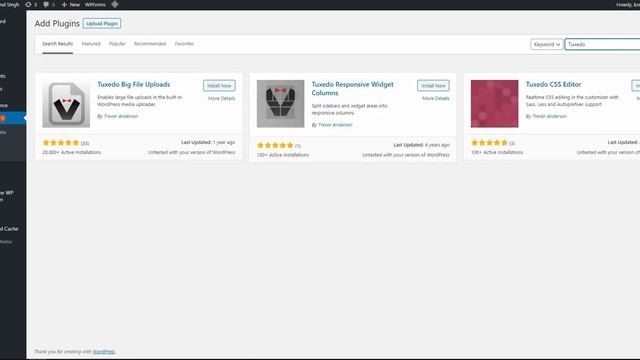Install Tuxedo Big File Uploads now
This screenshot has height=360, width=640.
pyautogui.click(x=219, y=86)
